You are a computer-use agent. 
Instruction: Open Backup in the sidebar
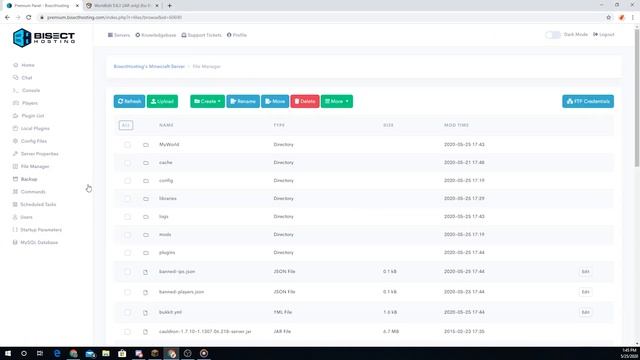[x=25, y=179]
